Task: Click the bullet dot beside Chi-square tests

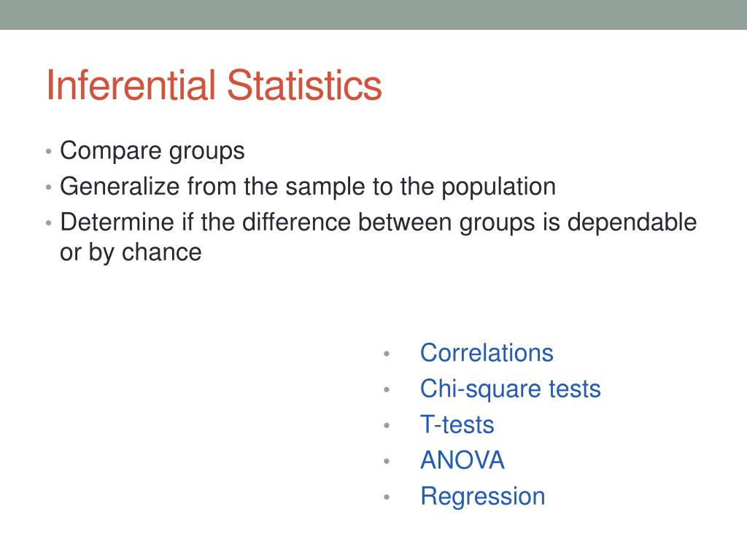Action: coord(387,389)
